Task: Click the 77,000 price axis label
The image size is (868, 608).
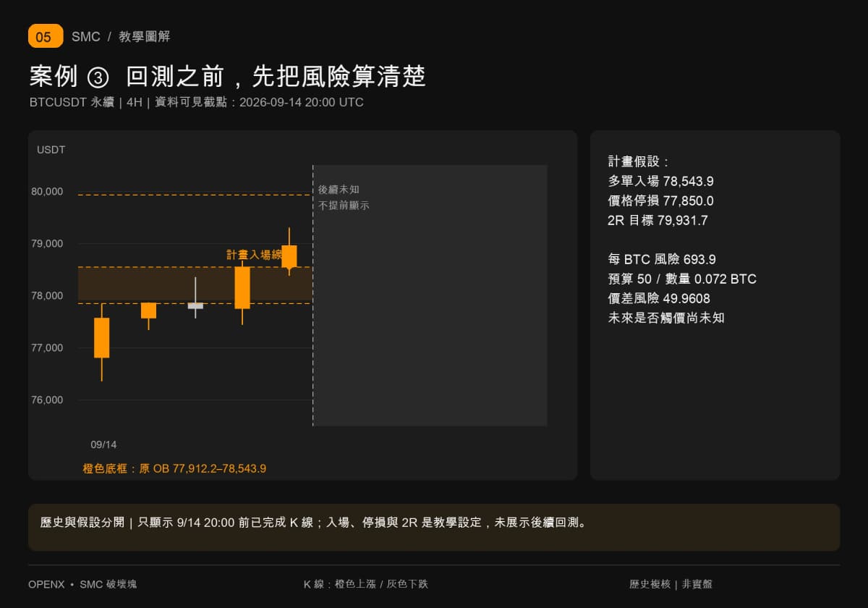Action: pyautogui.click(x=47, y=348)
